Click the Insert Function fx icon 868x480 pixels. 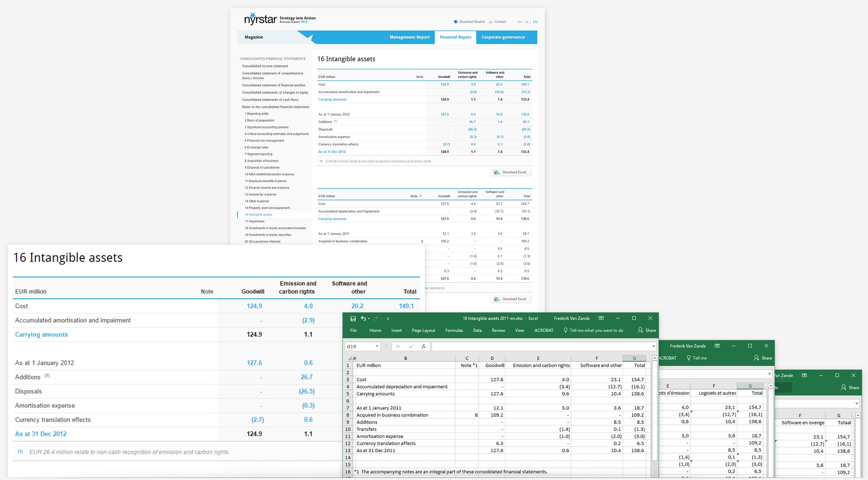424,346
